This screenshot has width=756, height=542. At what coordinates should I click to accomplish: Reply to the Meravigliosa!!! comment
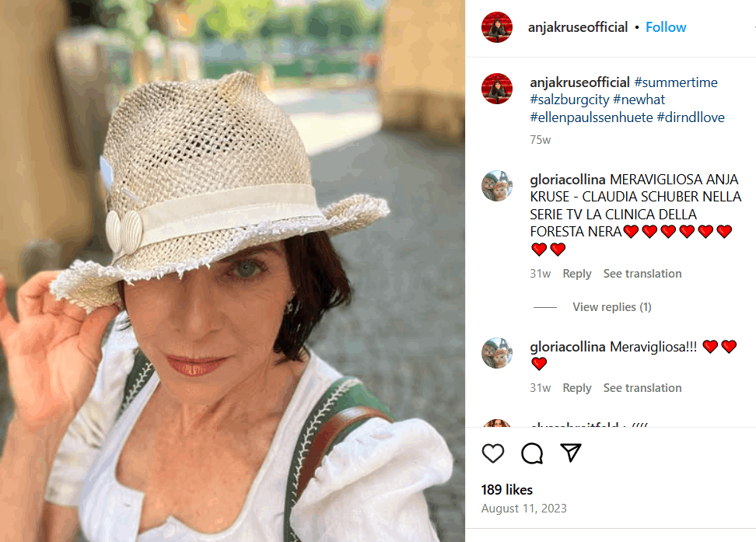pyautogui.click(x=576, y=388)
